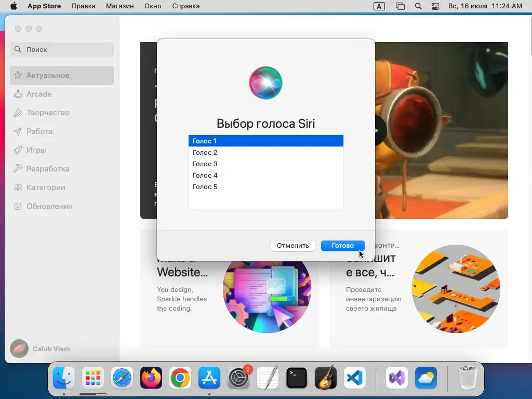Screen dimensions: 532x399
Task: Focus the Поиск search field
Action: pyautogui.click(x=62, y=49)
